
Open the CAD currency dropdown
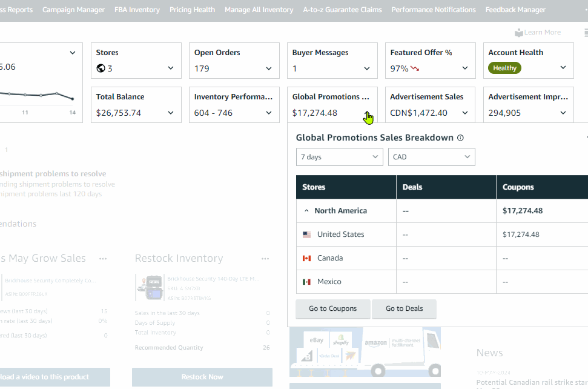pyautogui.click(x=431, y=157)
